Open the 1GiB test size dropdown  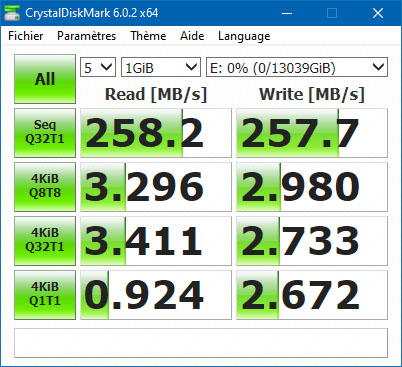pyautogui.click(x=161, y=67)
